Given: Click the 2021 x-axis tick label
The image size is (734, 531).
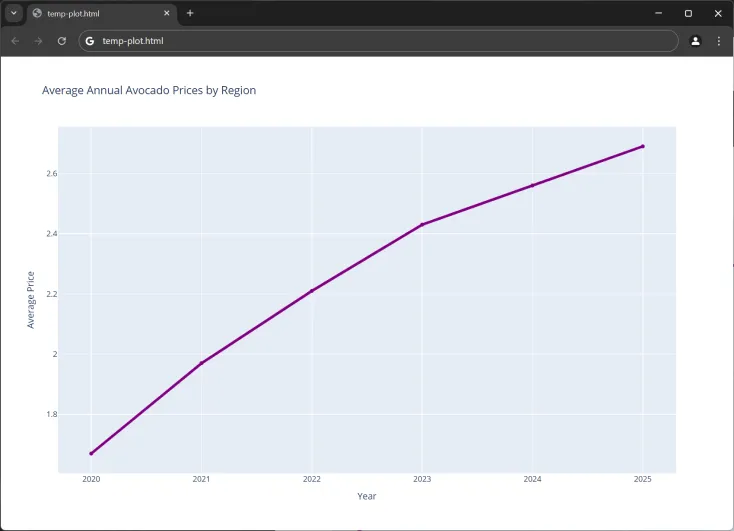Looking at the screenshot, I should (x=201, y=479).
